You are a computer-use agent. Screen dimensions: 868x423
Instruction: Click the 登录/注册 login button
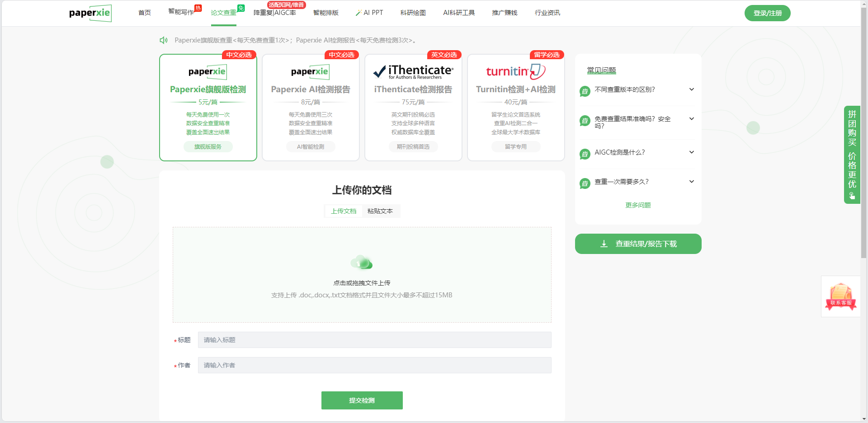point(767,13)
